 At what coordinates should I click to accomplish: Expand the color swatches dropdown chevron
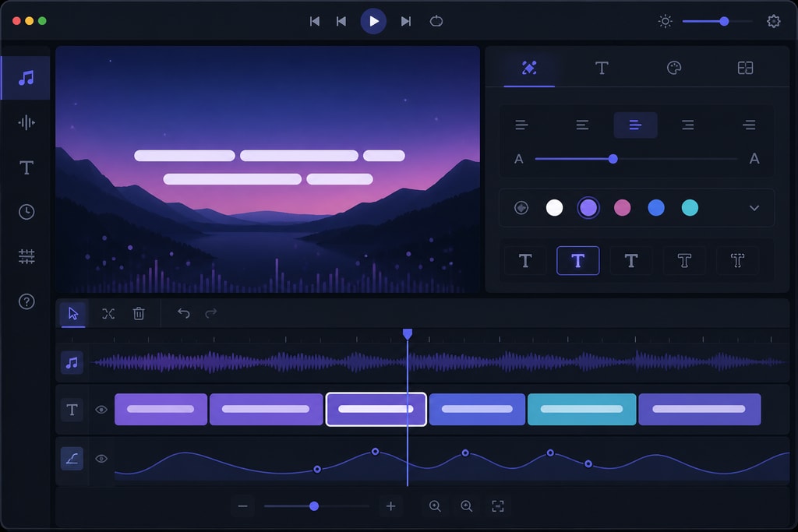pyautogui.click(x=754, y=207)
